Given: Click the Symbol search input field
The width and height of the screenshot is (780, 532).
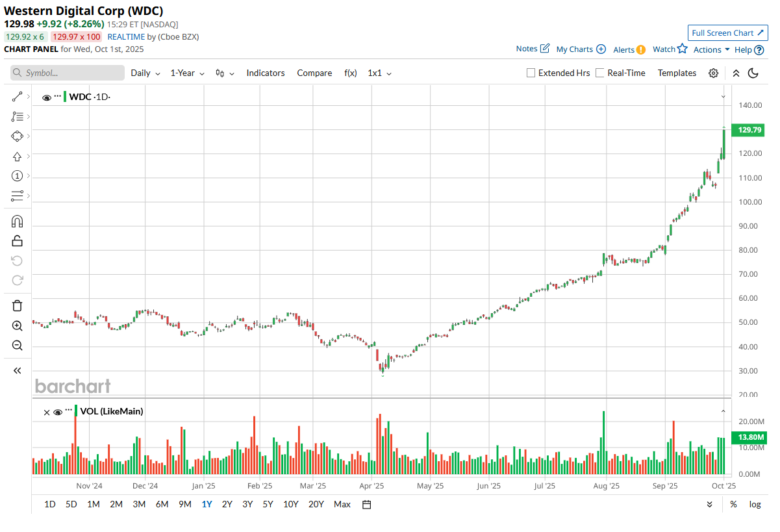Looking at the screenshot, I should [68, 73].
